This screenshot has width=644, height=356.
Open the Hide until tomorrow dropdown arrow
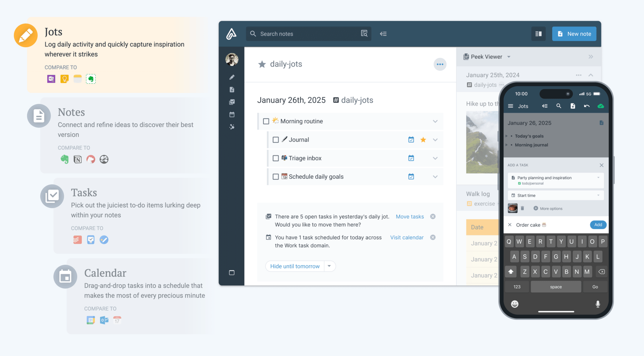tap(329, 266)
